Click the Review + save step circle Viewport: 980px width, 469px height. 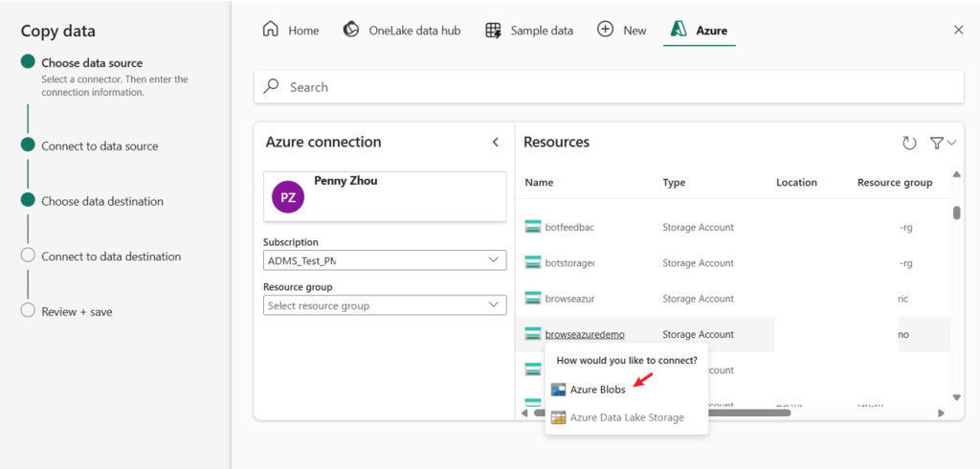coord(28,310)
